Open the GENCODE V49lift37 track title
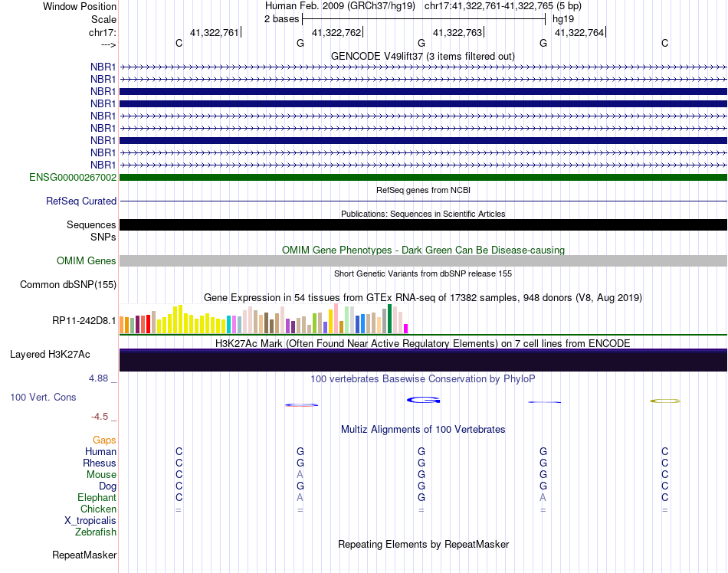Viewport: 728px width, 573px height. (x=423, y=56)
